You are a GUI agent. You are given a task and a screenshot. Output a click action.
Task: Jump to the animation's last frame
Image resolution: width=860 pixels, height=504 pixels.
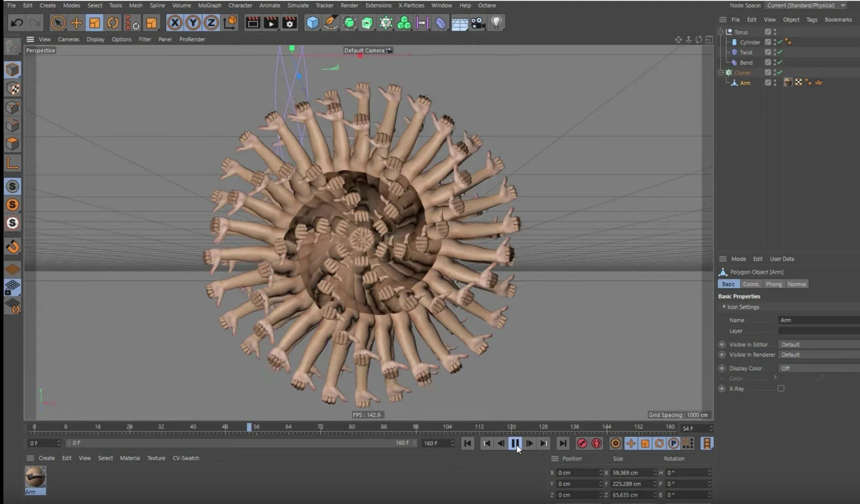[562, 443]
